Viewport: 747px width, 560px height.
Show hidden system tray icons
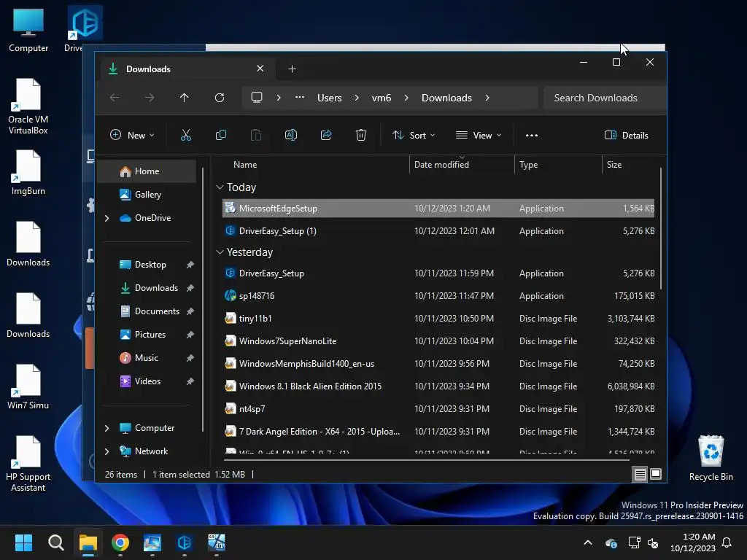point(588,542)
